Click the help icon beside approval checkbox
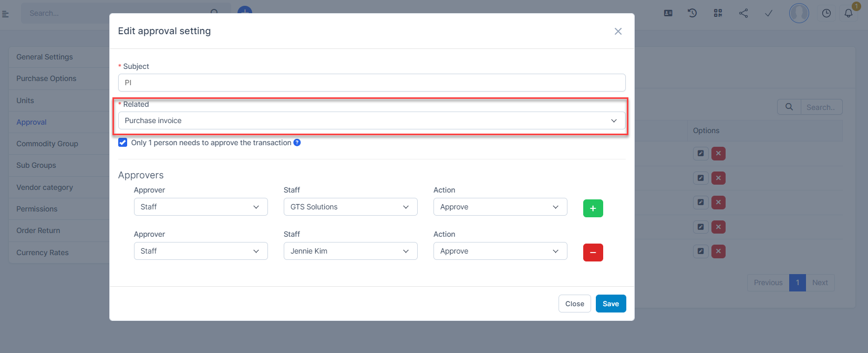 coord(297,143)
